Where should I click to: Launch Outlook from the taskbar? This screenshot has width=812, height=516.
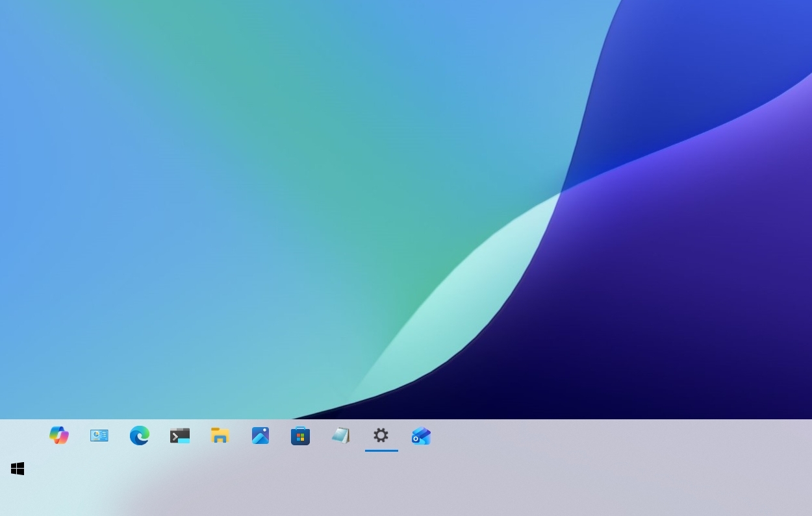421,436
